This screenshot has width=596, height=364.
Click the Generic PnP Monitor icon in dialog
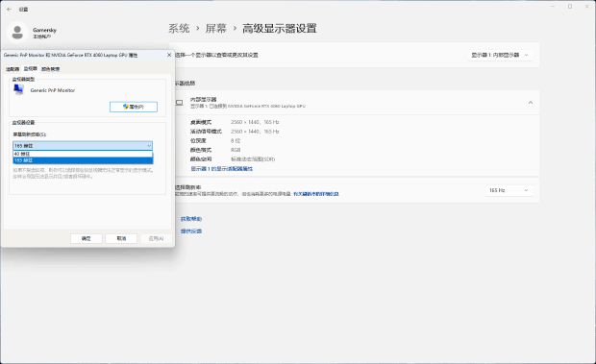18,89
